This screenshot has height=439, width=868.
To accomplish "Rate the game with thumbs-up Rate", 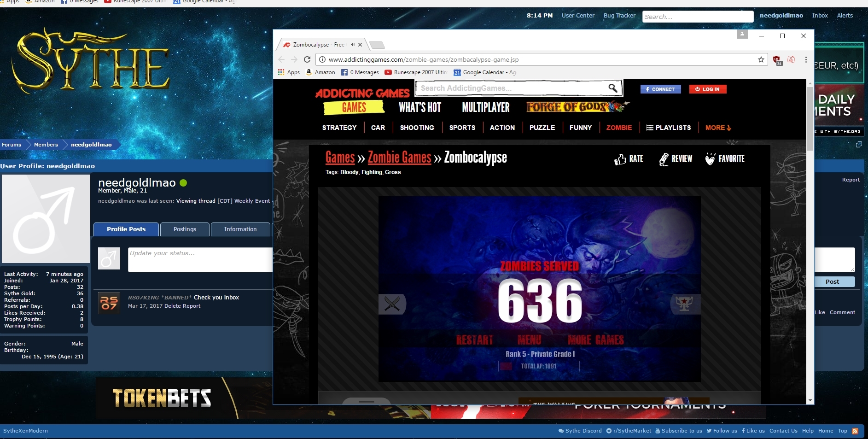I will [629, 159].
